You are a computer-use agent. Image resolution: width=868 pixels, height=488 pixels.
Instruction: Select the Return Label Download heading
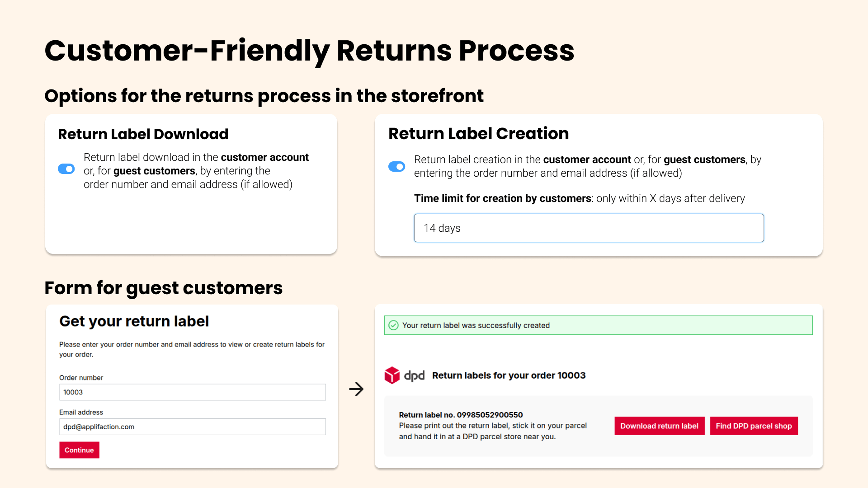(x=143, y=134)
